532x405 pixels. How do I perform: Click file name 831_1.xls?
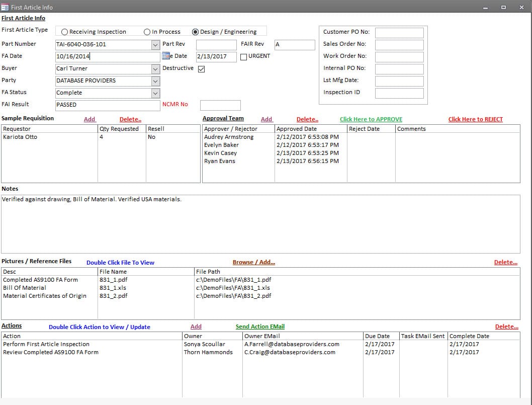pyautogui.click(x=113, y=288)
